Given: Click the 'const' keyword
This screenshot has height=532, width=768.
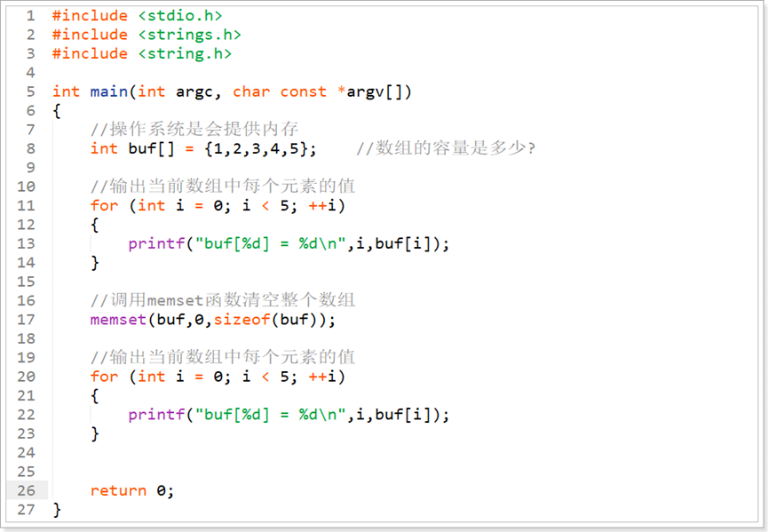Looking at the screenshot, I should (x=303, y=91).
